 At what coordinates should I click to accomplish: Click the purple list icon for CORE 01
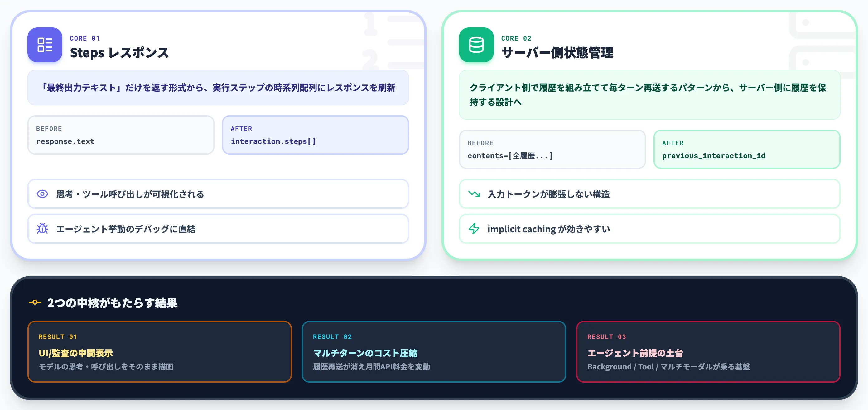coord(45,45)
